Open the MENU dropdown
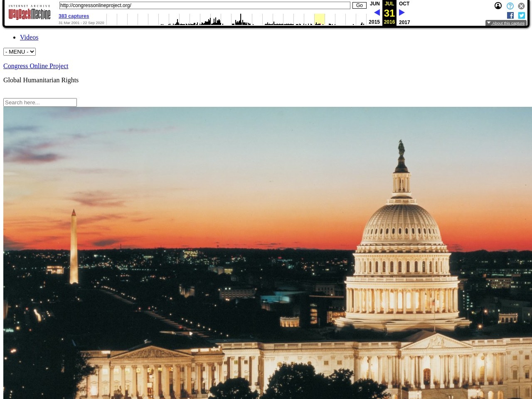Screen dimensions: 532x399 tap(20, 52)
